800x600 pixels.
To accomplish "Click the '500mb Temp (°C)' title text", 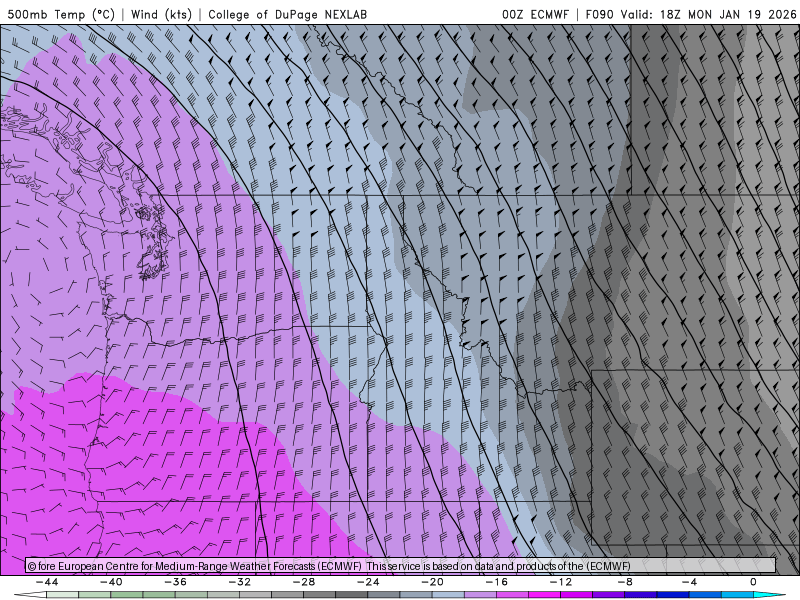I will 61,14.
